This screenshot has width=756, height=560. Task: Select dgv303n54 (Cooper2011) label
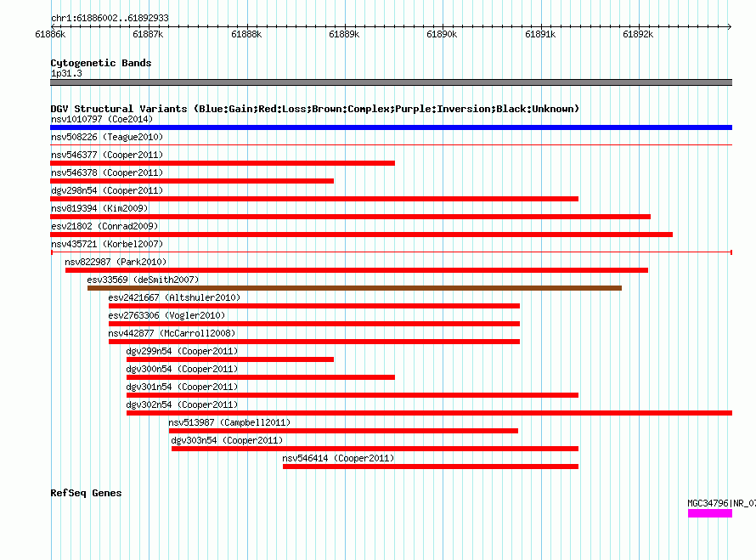(x=227, y=440)
